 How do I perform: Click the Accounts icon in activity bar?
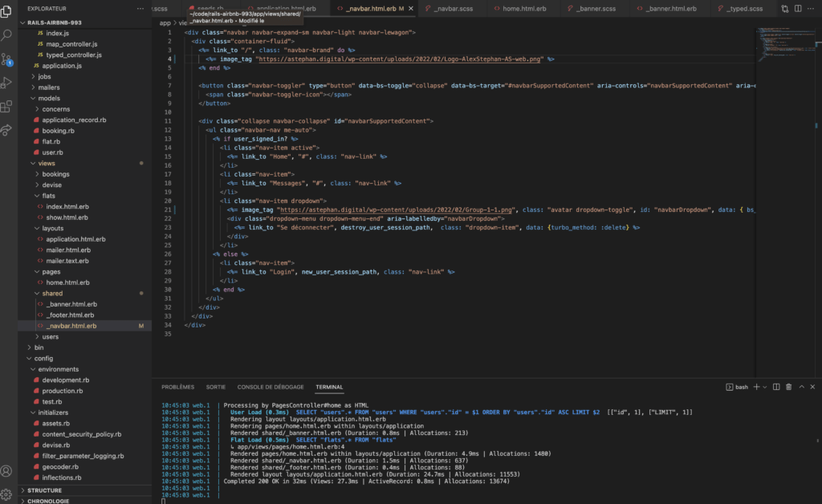pyautogui.click(x=7, y=471)
